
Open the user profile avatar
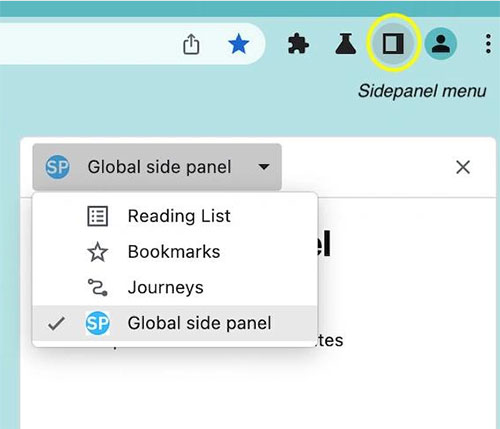pyautogui.click(x=441, y=44)
